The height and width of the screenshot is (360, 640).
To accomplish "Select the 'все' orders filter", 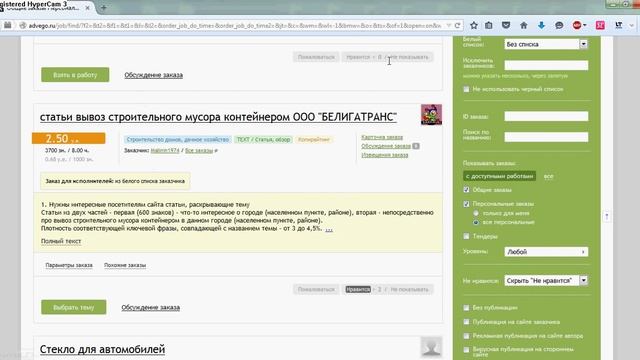I will (549, 176).
